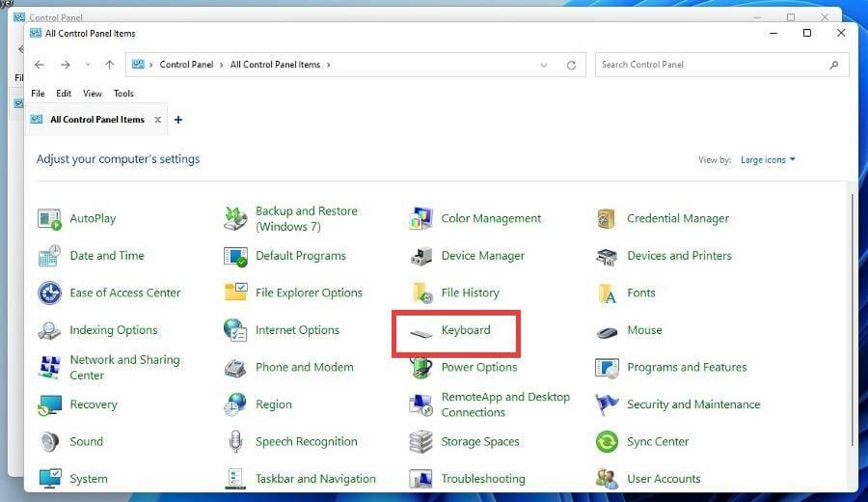Open the AutoPlay icon
This screenshot has width=868, height=502.
pos(49,219)
